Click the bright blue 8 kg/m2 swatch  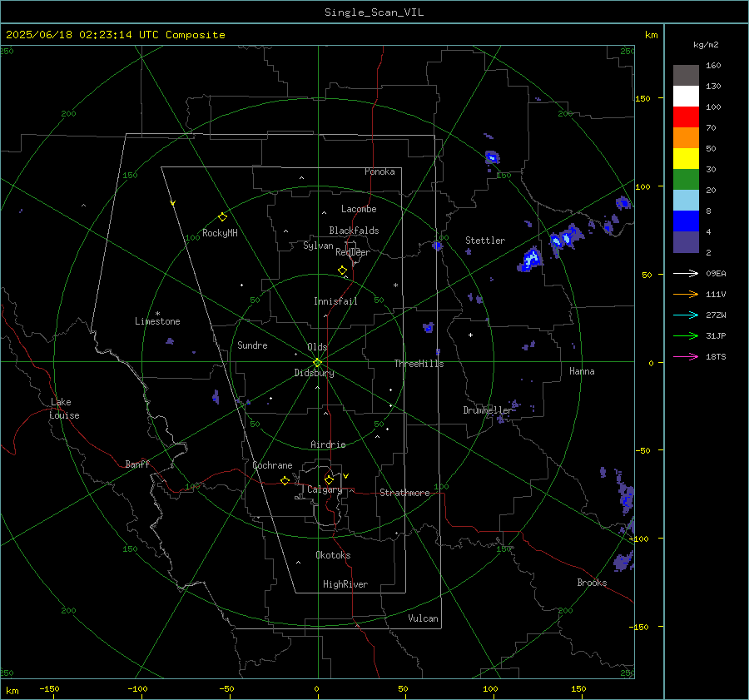point(686,221)
